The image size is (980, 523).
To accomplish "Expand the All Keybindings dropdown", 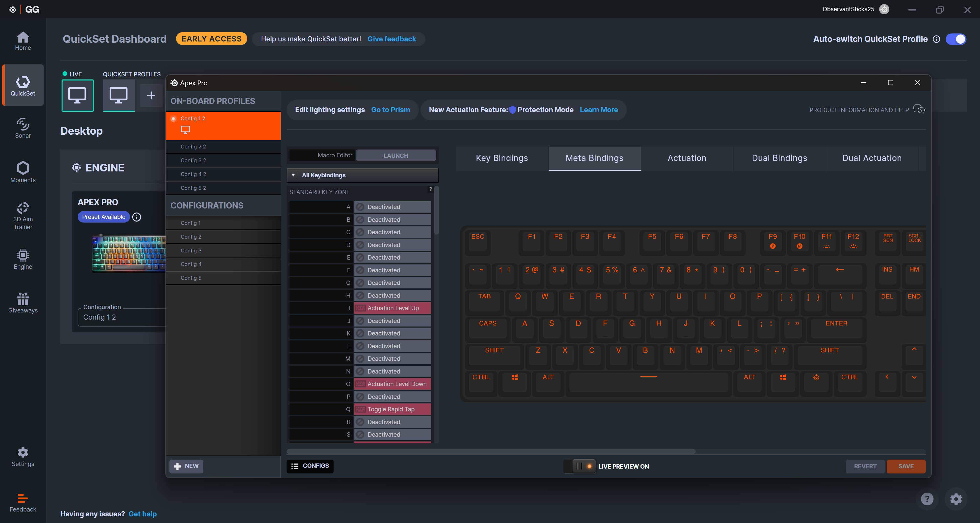I will pyautogui.click(x=363, y=175).
